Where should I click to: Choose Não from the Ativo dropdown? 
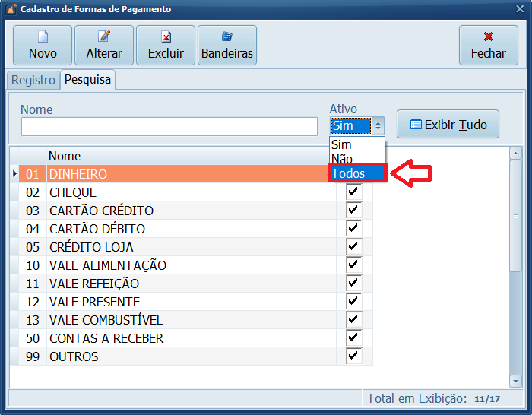click(x=342, y=159)
